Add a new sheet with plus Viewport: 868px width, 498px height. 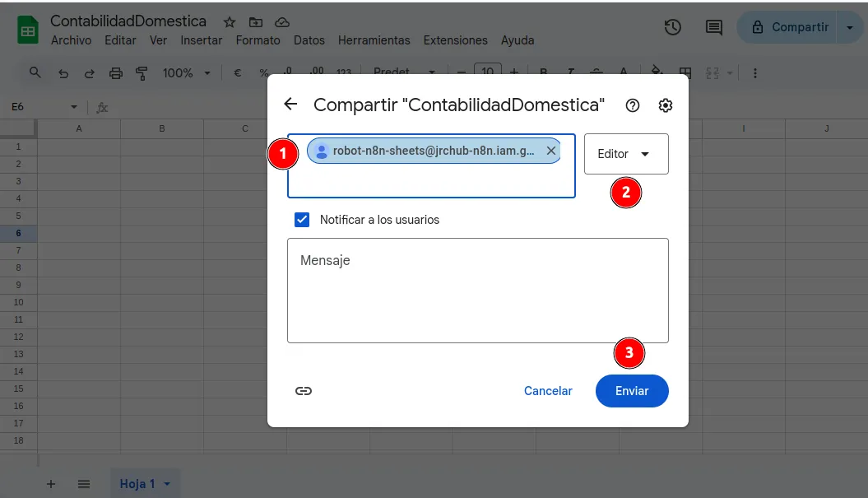[50, 484]
